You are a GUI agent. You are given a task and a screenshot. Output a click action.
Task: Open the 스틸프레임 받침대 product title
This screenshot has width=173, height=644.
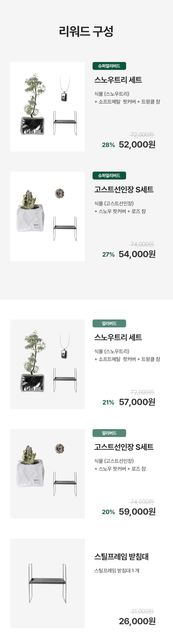pyautogui.click(x=121, y=557)
